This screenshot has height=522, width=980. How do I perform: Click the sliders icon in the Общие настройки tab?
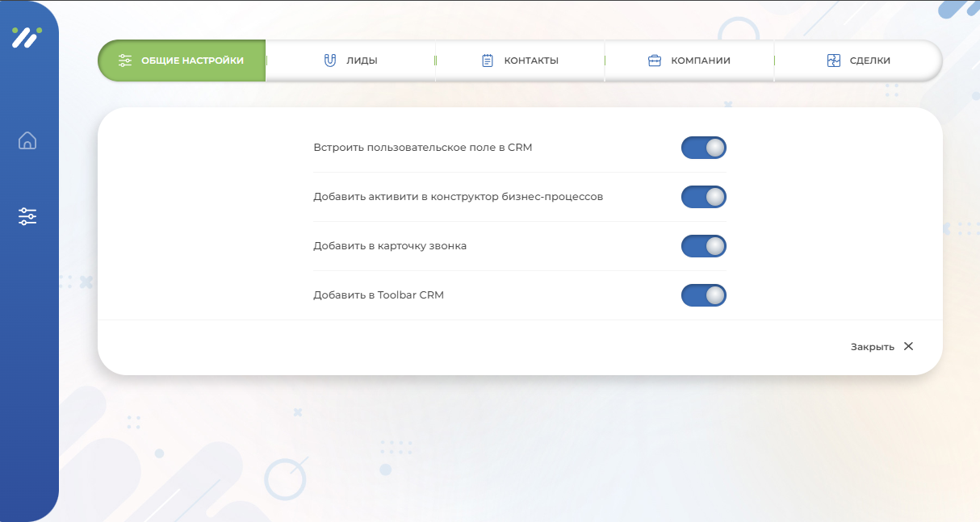click(125, 61)
